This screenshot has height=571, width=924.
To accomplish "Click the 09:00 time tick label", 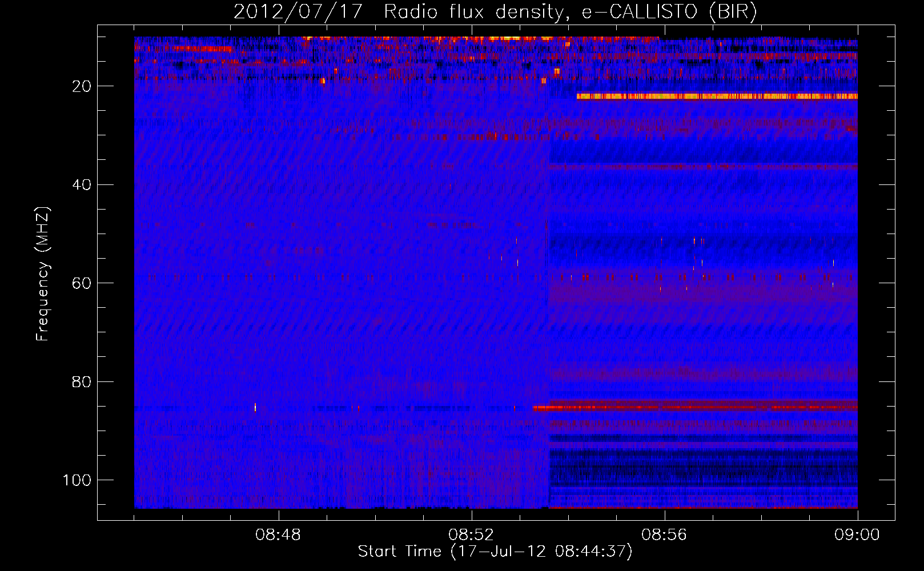I will tap(857, 535).
